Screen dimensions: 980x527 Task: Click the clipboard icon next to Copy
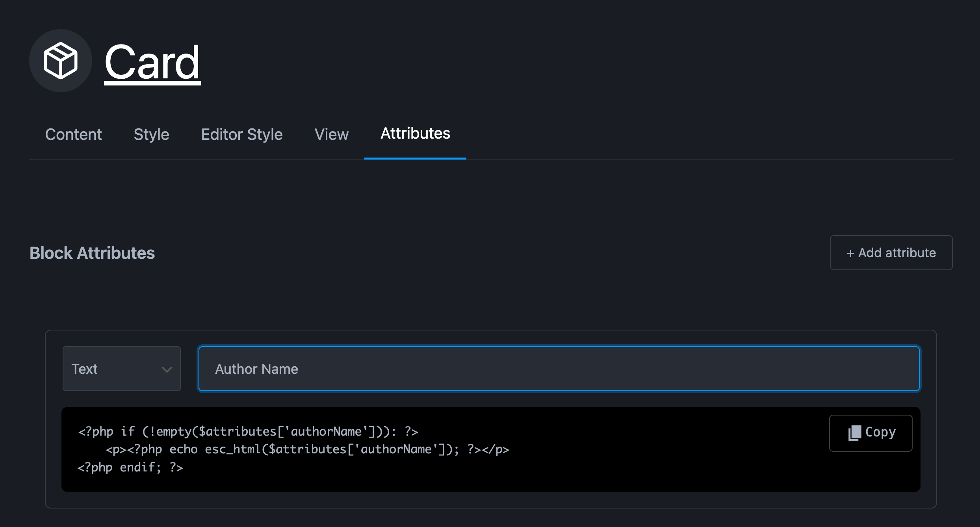tap(854, 433)
